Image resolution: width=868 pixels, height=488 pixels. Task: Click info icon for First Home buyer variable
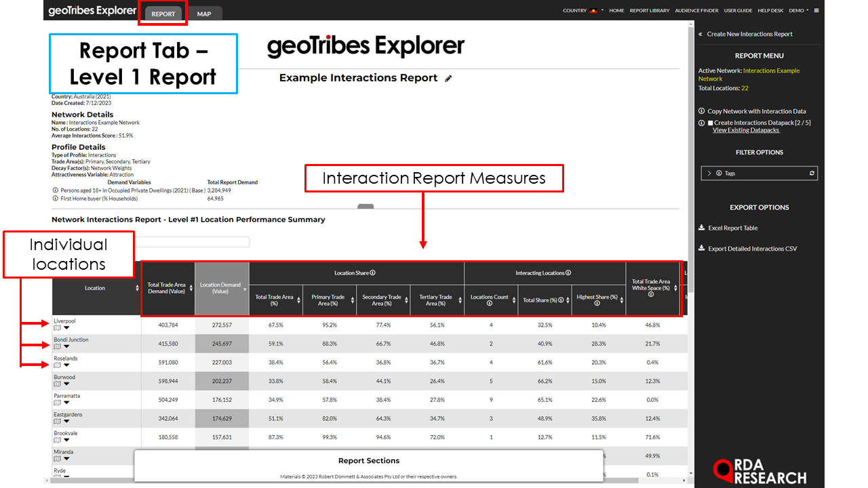pyautogui.click(x=56, y=199)
